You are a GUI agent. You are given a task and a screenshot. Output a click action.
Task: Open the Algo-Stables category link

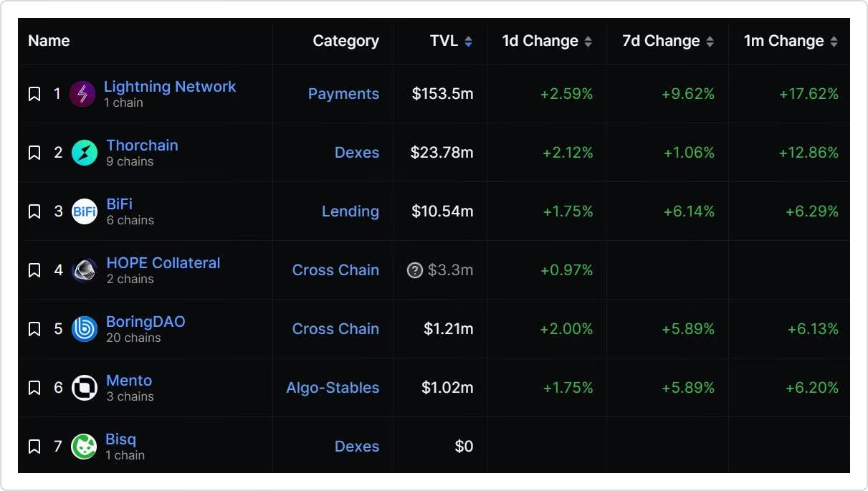[333, 388]
